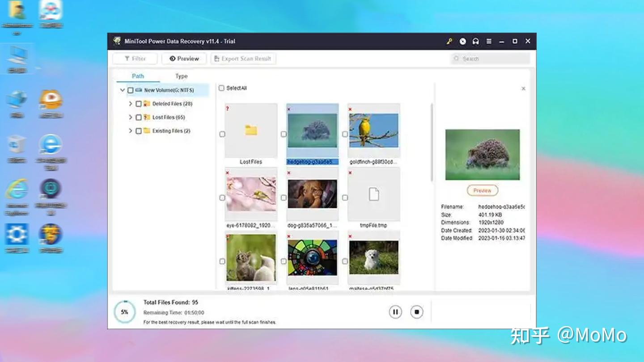Tick the checkbox beside the lens image
Viewport: 644px width, 362px height.
click(x=284, y=261)
